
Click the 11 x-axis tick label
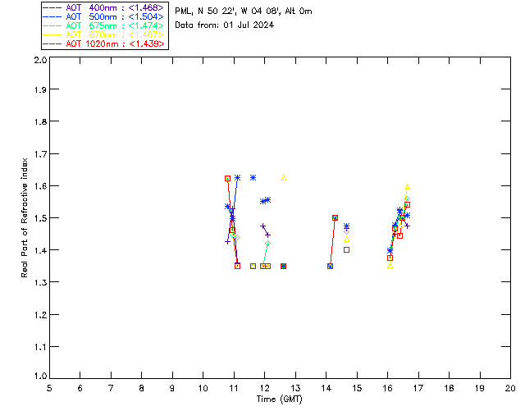pos(234,388)
